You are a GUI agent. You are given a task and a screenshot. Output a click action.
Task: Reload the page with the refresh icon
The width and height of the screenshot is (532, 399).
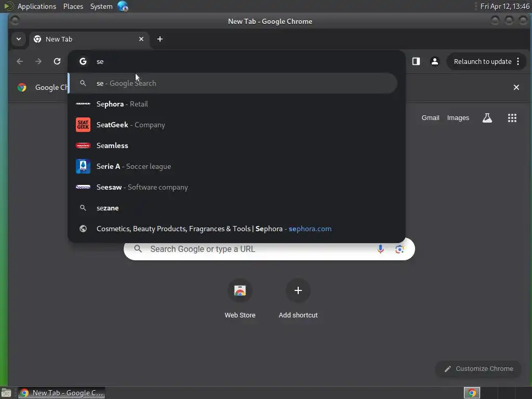click(x=57, y=61)
